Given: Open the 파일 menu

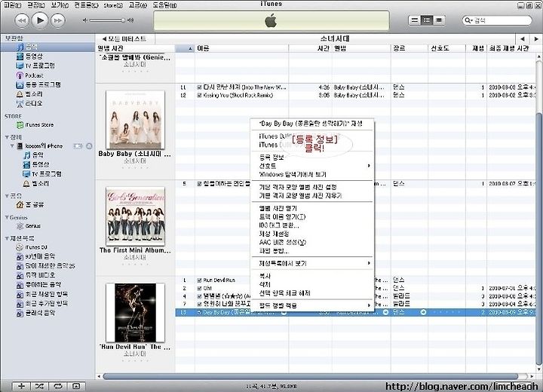Looking at the screenshot, I should tap(13, 5).
